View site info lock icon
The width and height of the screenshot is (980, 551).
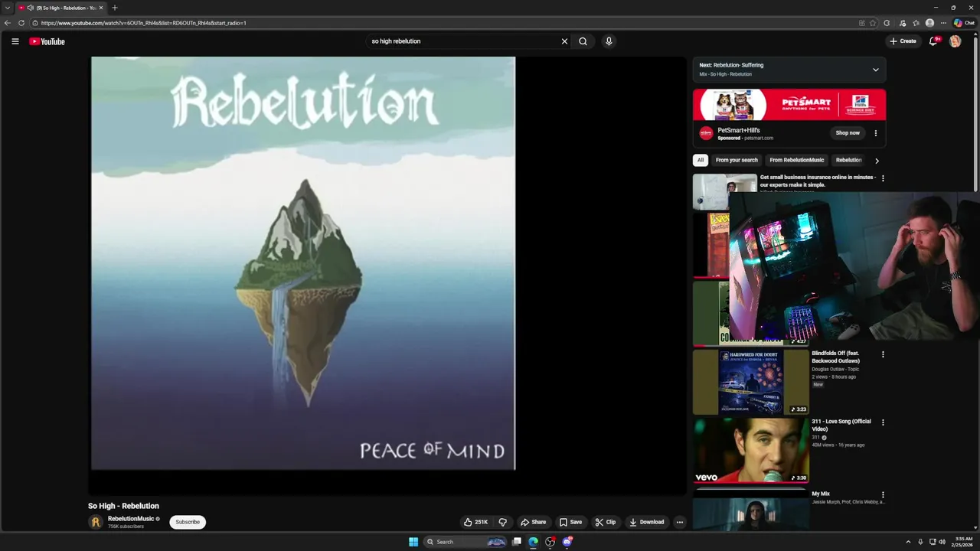click(x=35, y=23)
